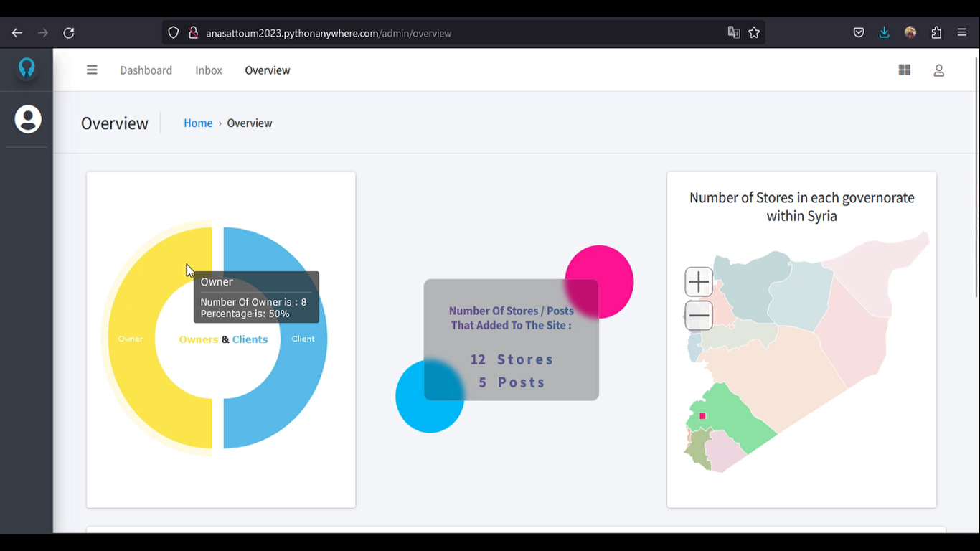Viewport: 980px width, 551px height.
Task: Open browser downloads arrow icon
Action: pos(884,33)
